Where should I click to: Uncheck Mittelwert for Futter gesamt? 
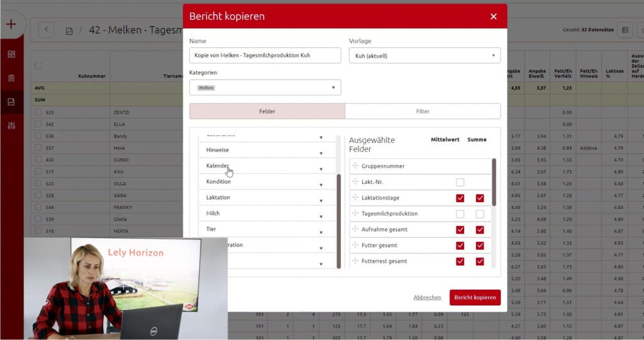460,246
